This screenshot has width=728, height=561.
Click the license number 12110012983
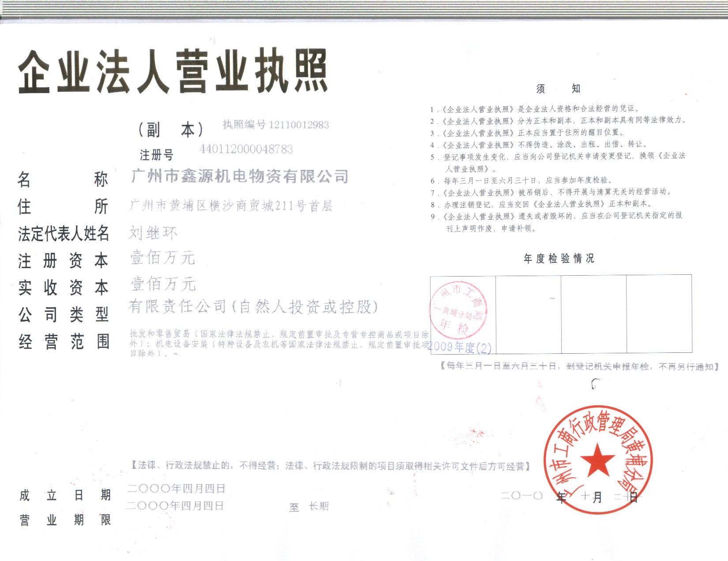point(298,125)
